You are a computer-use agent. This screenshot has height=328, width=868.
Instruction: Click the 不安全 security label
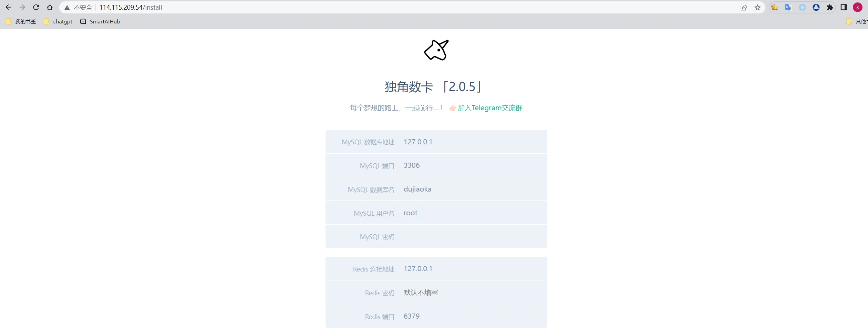coord(83,8)
